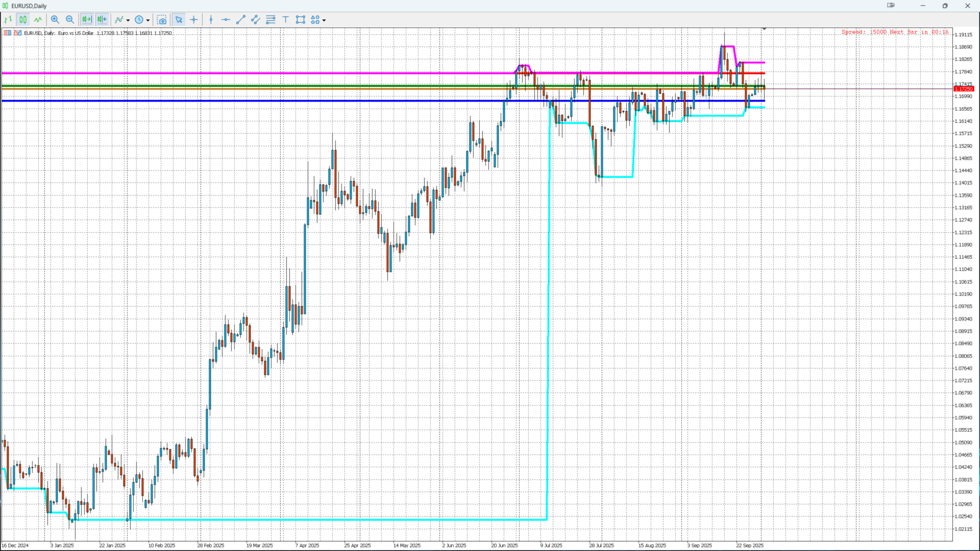Expand the shapes objects dropdown arrow
This screenshot has height=551, width=980.
click(324, 20)
